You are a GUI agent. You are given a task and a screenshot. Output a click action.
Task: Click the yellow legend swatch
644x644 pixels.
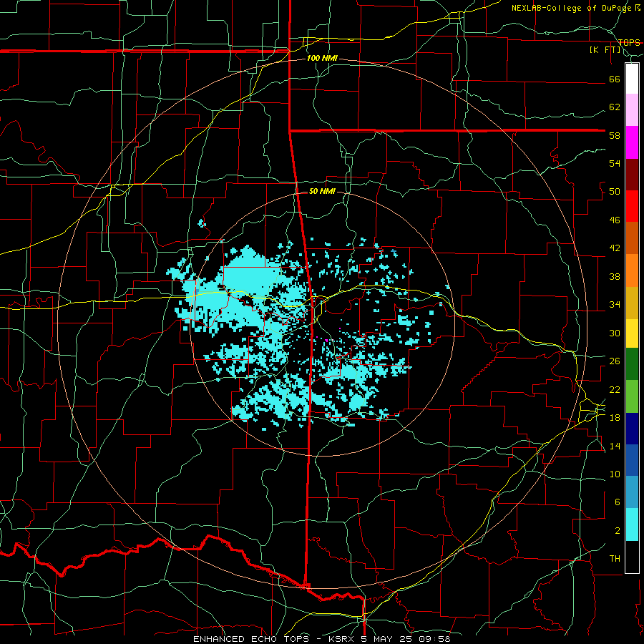pyautogui.click(x=632, y=333)
